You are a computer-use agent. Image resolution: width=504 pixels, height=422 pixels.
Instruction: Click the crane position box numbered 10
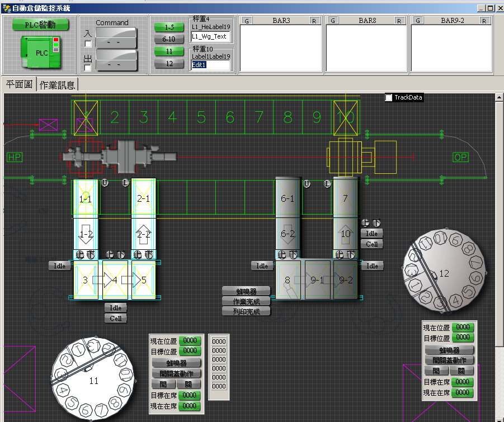(346, 117)
